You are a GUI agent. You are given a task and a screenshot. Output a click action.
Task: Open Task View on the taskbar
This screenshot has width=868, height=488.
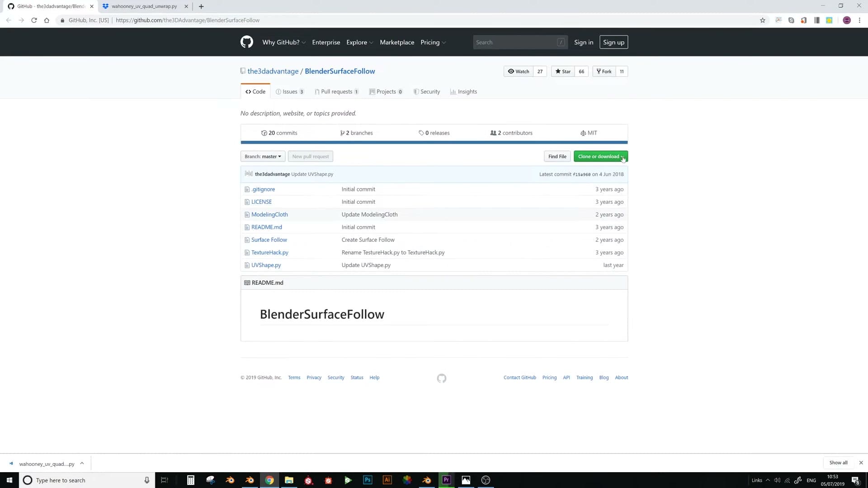165,480
